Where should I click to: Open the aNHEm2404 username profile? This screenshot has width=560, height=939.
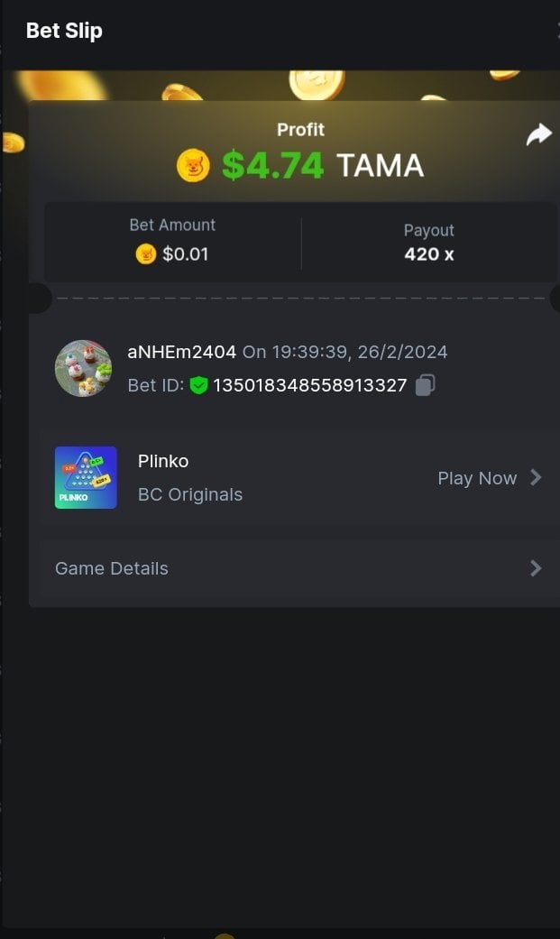point(181,352)
